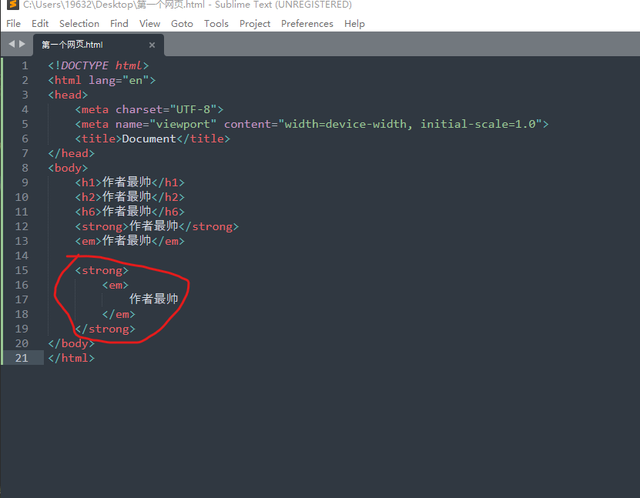
Task: Click the opening head tag
Action: [68, 95]
